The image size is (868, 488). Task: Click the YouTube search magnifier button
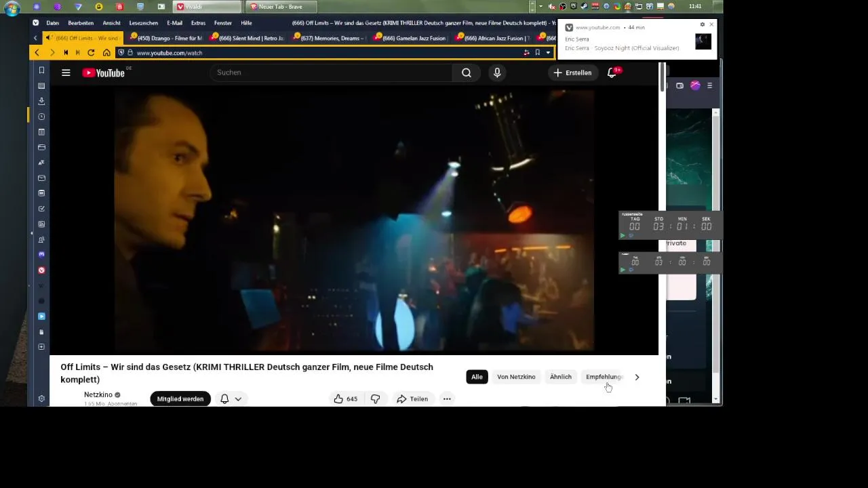(467, 73)
